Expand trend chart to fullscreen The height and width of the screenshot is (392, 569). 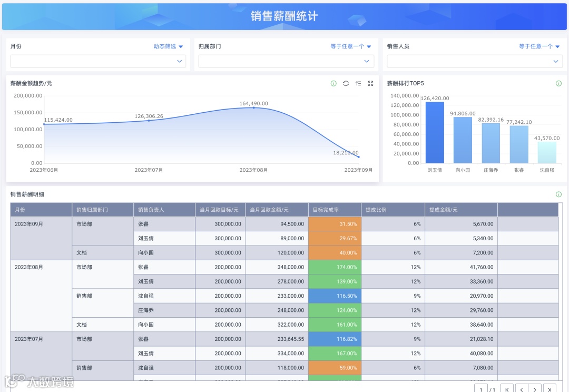370,83
